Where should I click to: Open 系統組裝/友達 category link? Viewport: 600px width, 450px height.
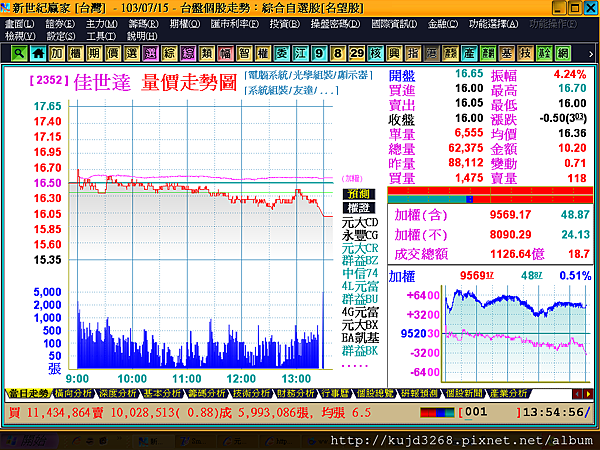tap(292, 91)
